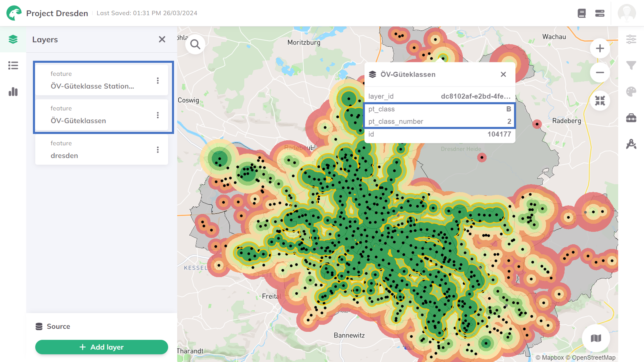Image resolution: width=644 pixels, height=362 pixels.
Task: Open the styling palette tool
Action: pos(631,91)
